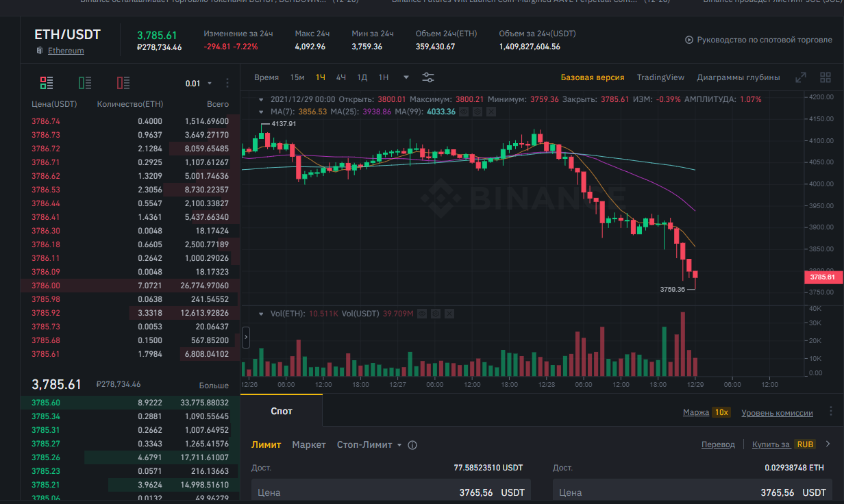Remove the Vol indicator from chart
The image size is (844, 504).
point(449,314)
